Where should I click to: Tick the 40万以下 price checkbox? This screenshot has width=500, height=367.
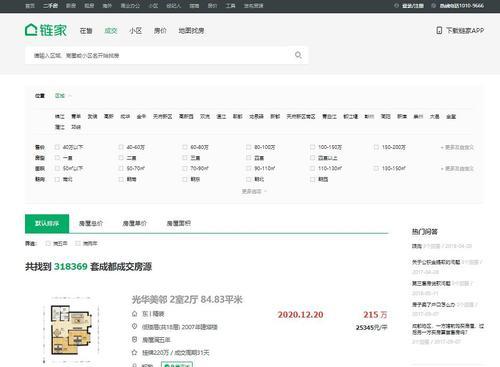pos(57,147)
